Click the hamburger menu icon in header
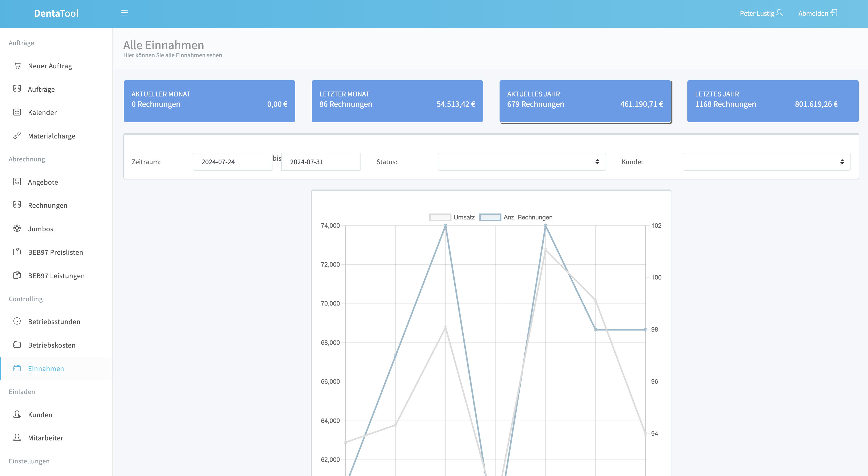Viewport: 868px width, 476px height. coord(124,13)
